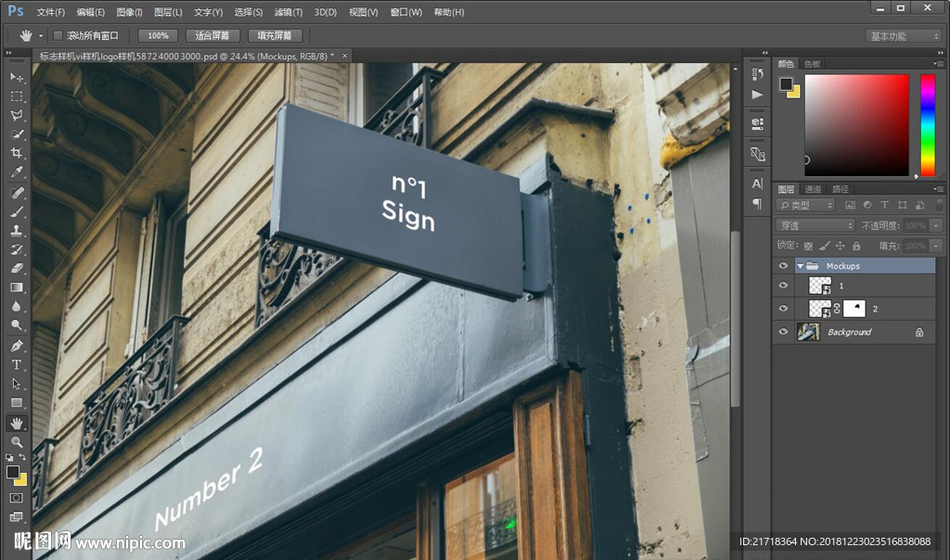Select the Crop tool
Viewport: 950px width, 560px height.
[17, 154]
